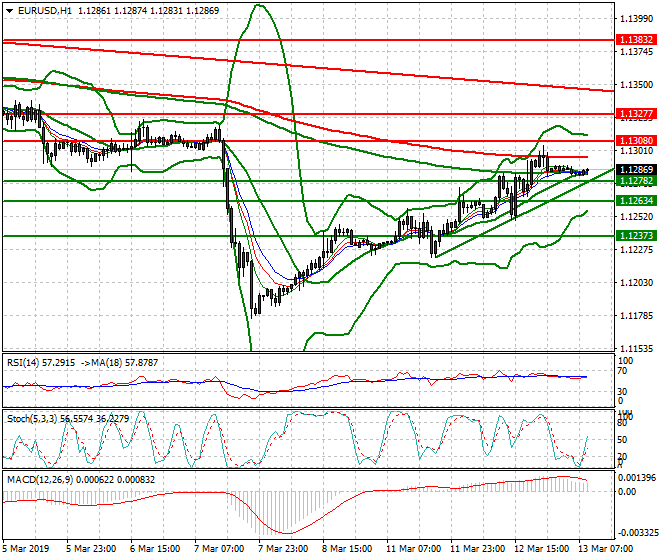Image resolution: width=660 pixels, height=560 pixels.
Task: Click the 6 Mar 15:00 time label
Action: click(155, 549)
